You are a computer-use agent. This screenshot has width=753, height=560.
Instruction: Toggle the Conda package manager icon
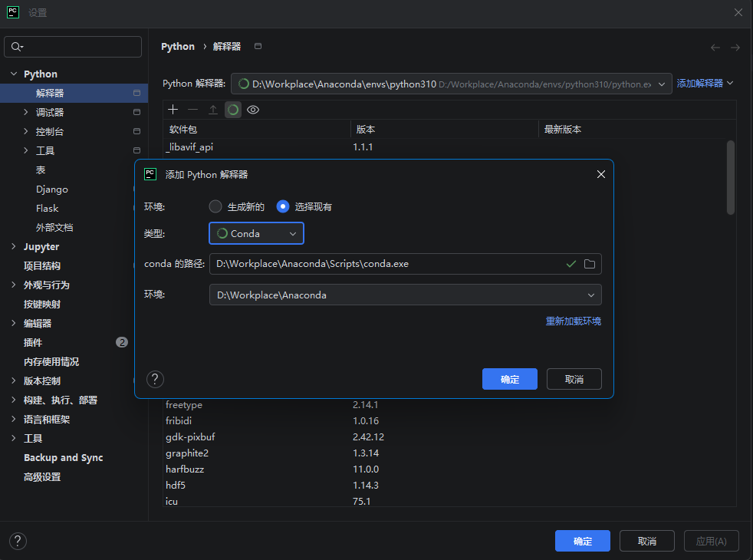coord(233,110)
